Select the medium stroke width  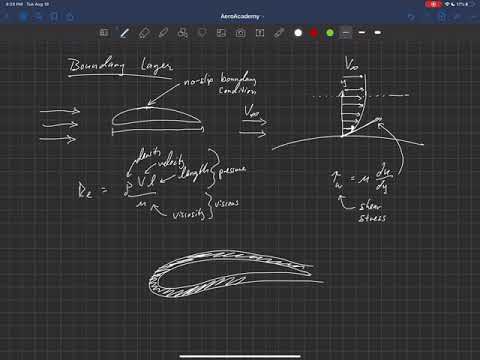pos(362,33)
